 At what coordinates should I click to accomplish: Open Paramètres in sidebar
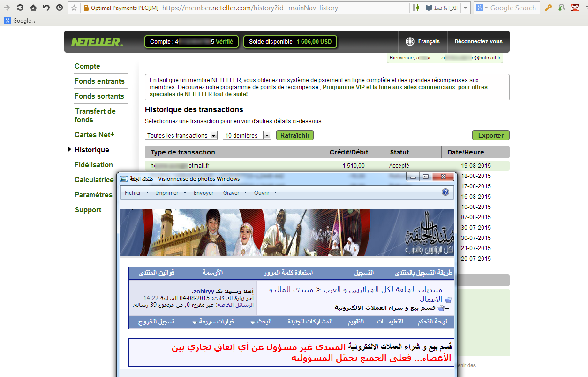(x=93, y=195)
